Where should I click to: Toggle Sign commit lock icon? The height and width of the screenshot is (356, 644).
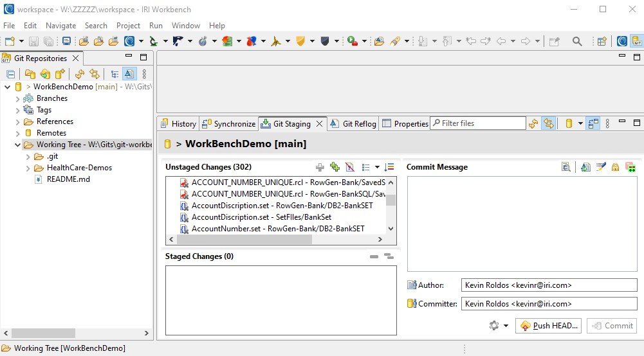tap(615, 167)
